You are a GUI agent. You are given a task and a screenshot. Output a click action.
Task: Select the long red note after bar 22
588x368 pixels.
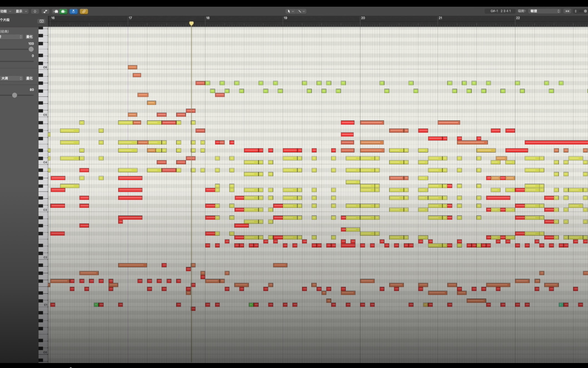pyautogui.click(x=556, y=142)
